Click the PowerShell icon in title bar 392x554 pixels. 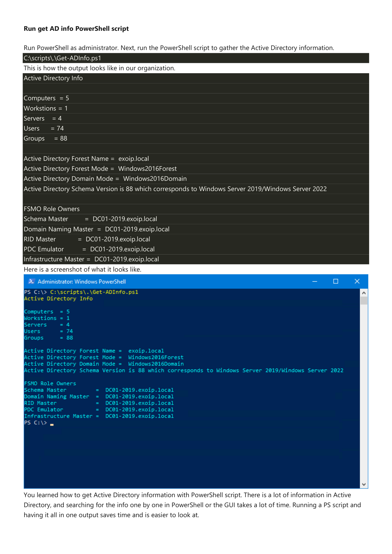point(31,281)
